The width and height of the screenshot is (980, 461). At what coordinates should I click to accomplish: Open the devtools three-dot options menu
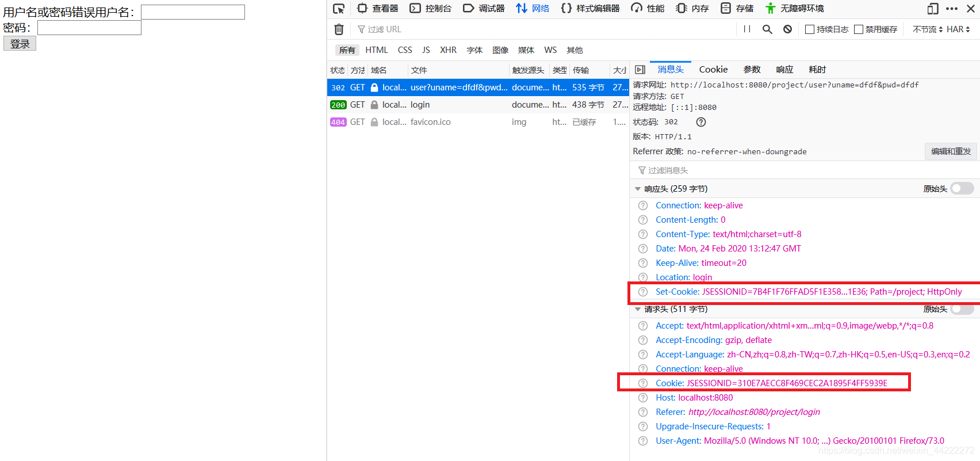tap(952, 9)
